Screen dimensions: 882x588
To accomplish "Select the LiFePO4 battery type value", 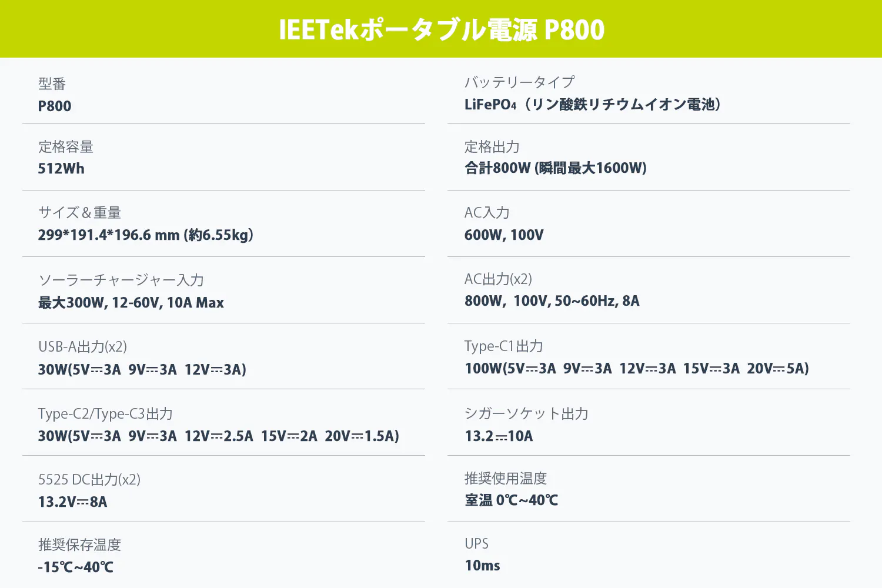I will point(593,105).
